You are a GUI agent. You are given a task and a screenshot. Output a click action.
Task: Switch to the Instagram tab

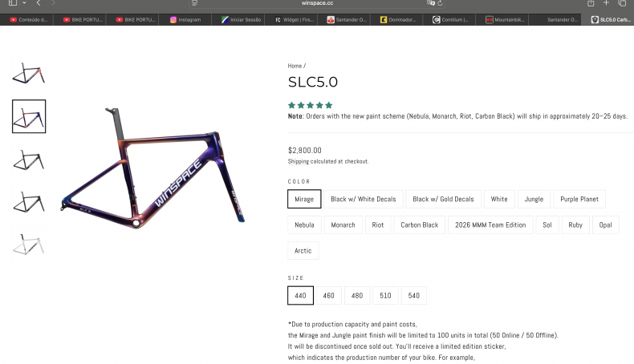tap(185, 19)
